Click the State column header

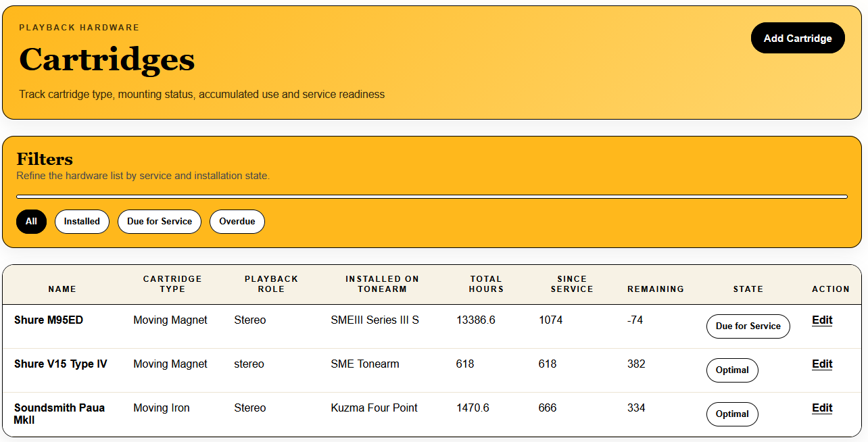748,289
